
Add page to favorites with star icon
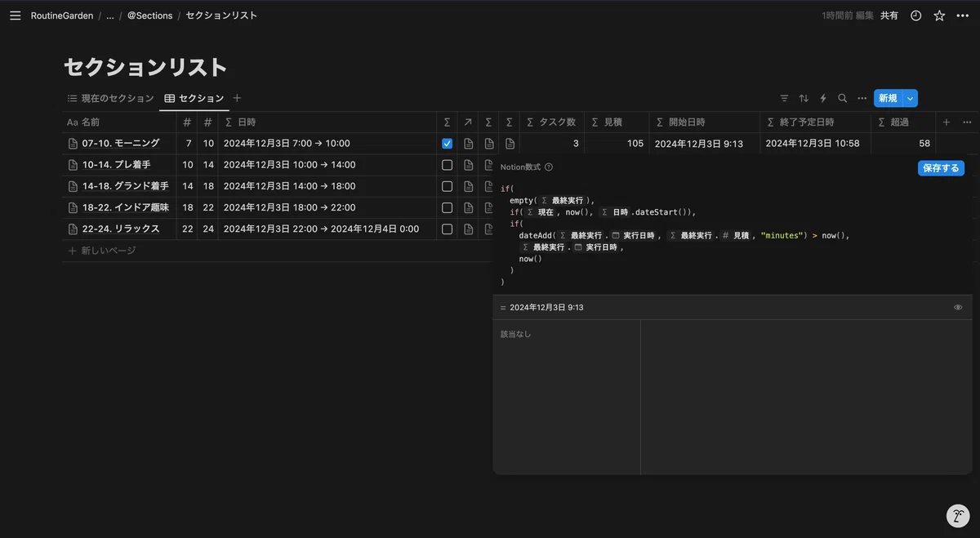coord(939,16)
